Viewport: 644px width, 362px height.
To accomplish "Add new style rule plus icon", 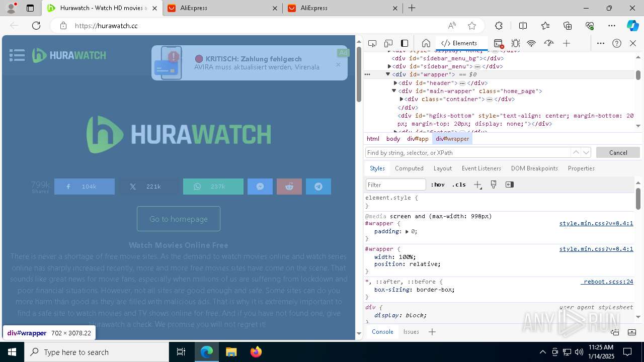I will coord(477,185).
